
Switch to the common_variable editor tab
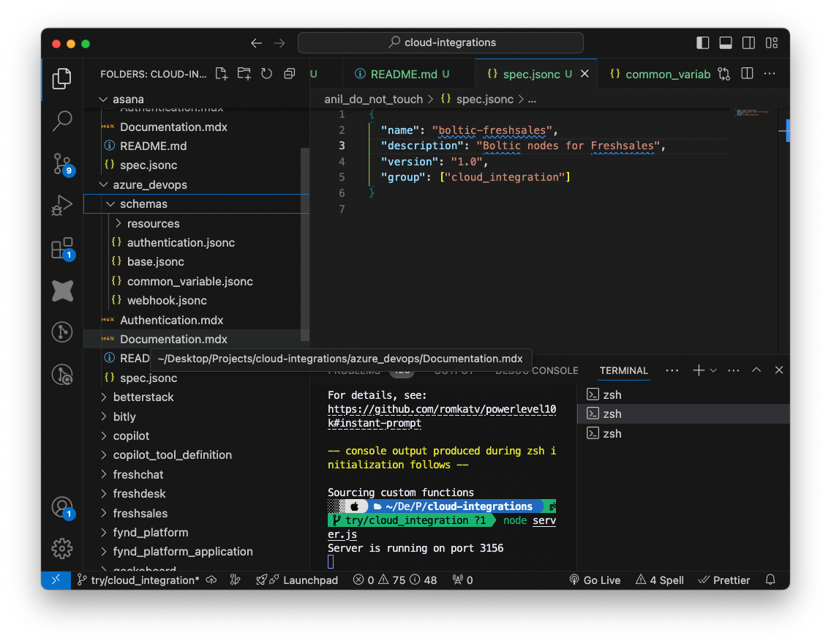pyautogui.click(x=660, y=74)
